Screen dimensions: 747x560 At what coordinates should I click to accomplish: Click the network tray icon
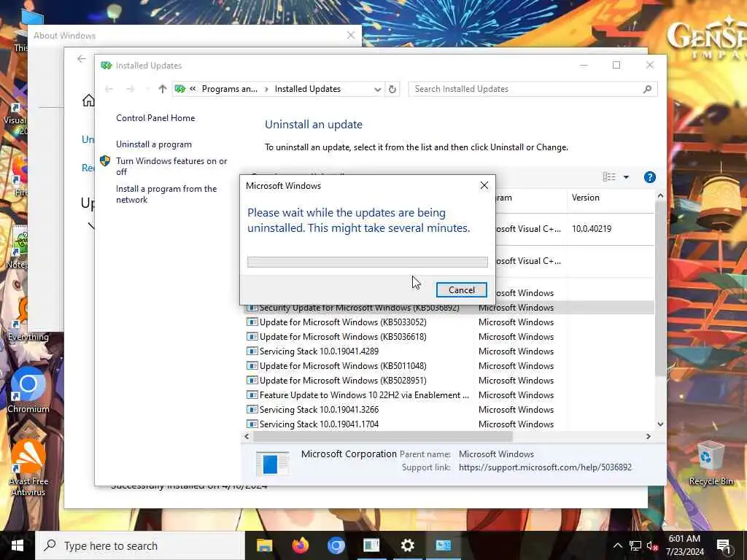(635, 545)
